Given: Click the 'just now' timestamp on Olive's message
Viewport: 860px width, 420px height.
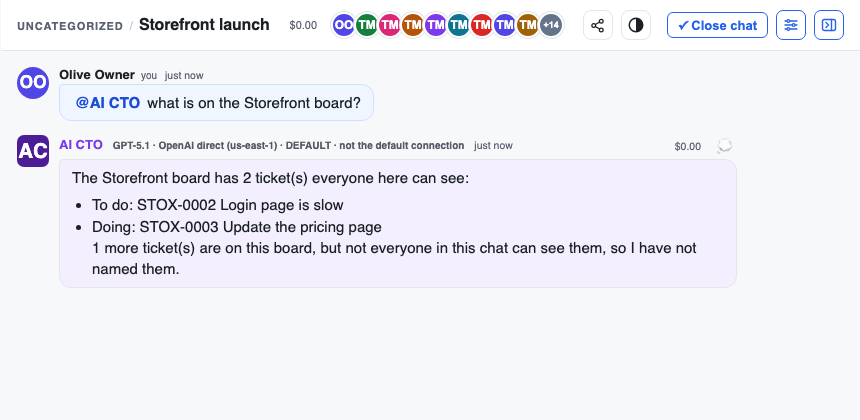Looking at the screenshot, I should click(x=184, y=76).
